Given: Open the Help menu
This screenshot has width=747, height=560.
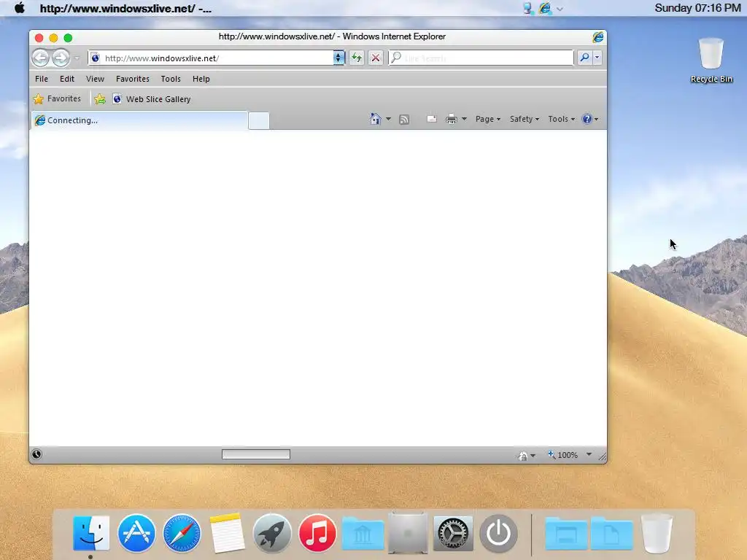Looking at the screenshot, I should pos(201,79).
